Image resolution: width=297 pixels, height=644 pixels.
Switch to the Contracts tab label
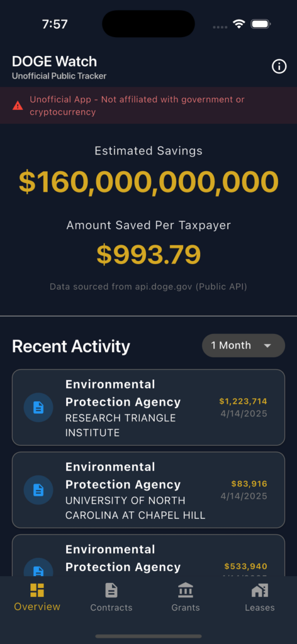[111, 608]
